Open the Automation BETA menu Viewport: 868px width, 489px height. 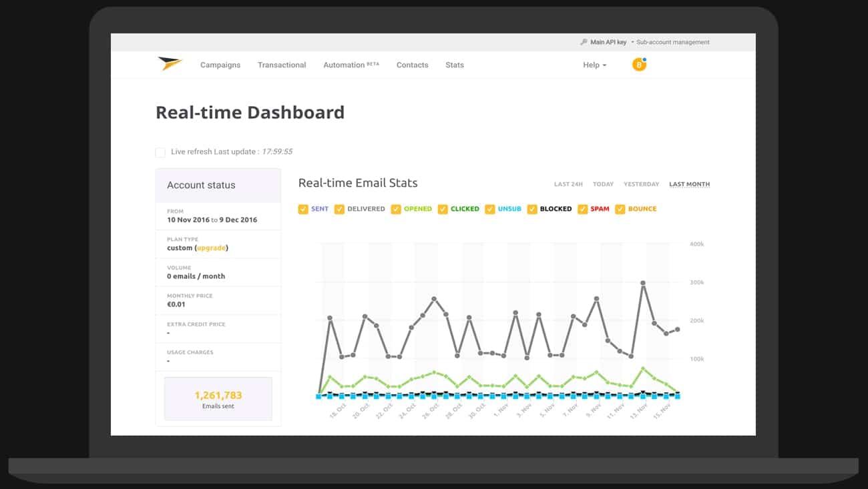click(351, 65)
